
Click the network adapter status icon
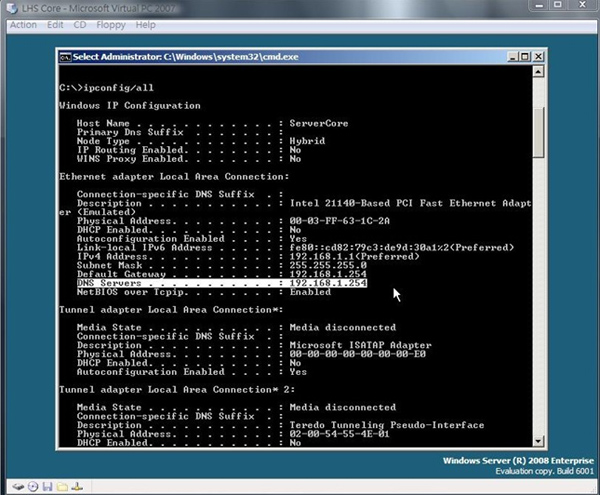pyautogui.click(x=76, y=486)
